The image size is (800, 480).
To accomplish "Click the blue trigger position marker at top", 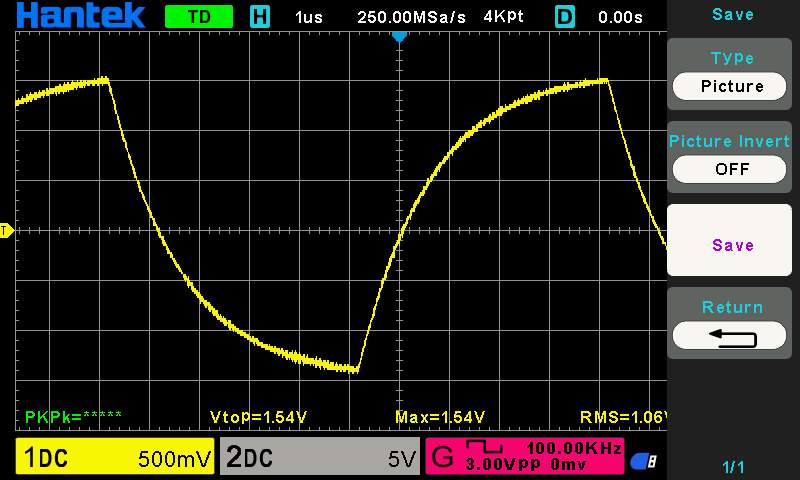I will click(x=399, y=37).
